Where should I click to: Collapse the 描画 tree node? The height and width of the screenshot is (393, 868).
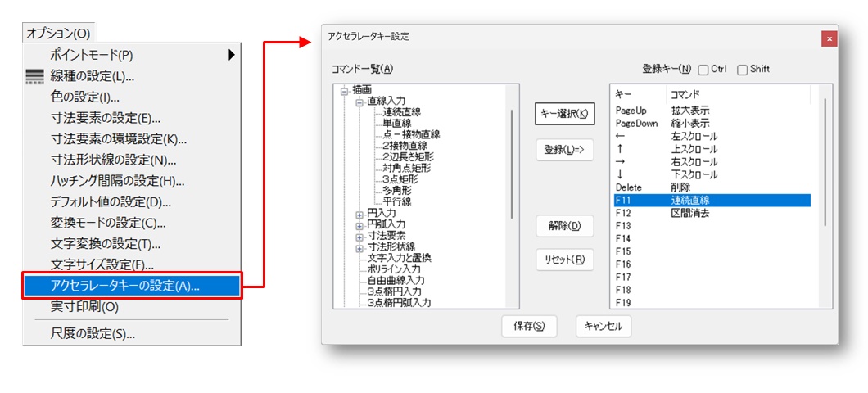(x=345, y=89)
